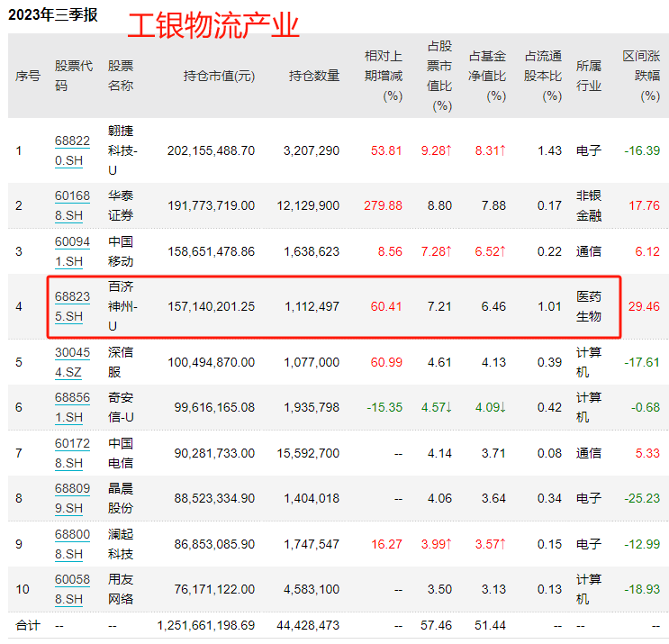The height and width of the screenshot is (644, 669).
Task: Click the 占基金净值比(%) column header
Action: tap(487, 76)
